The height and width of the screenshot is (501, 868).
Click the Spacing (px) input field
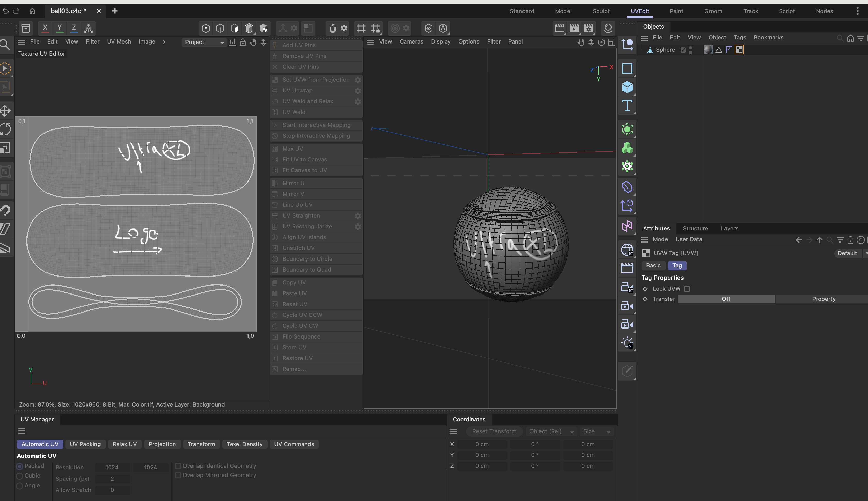click(x=112, y=479)
